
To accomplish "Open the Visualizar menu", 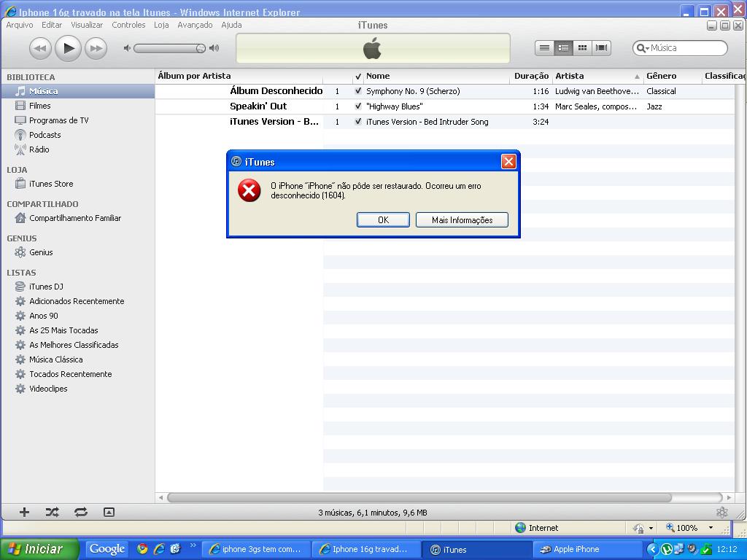I will click(87, 25).
